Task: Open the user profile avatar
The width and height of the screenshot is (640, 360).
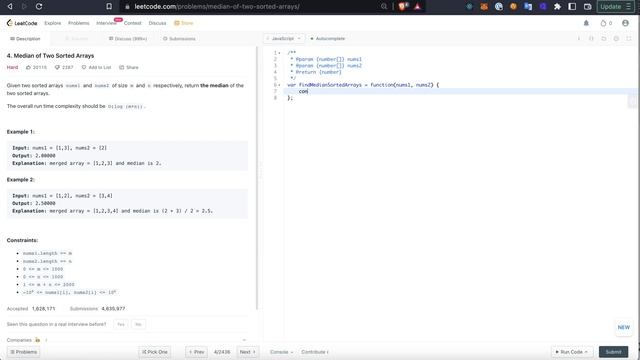Action: pyautogui.click(x=625, y=23)
